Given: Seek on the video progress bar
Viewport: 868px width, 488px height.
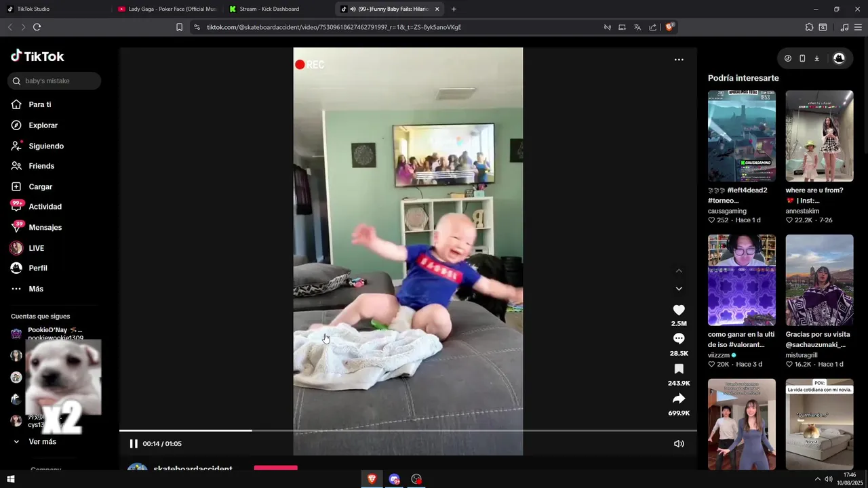Looking at the screenshot, I should click(408, 430).
